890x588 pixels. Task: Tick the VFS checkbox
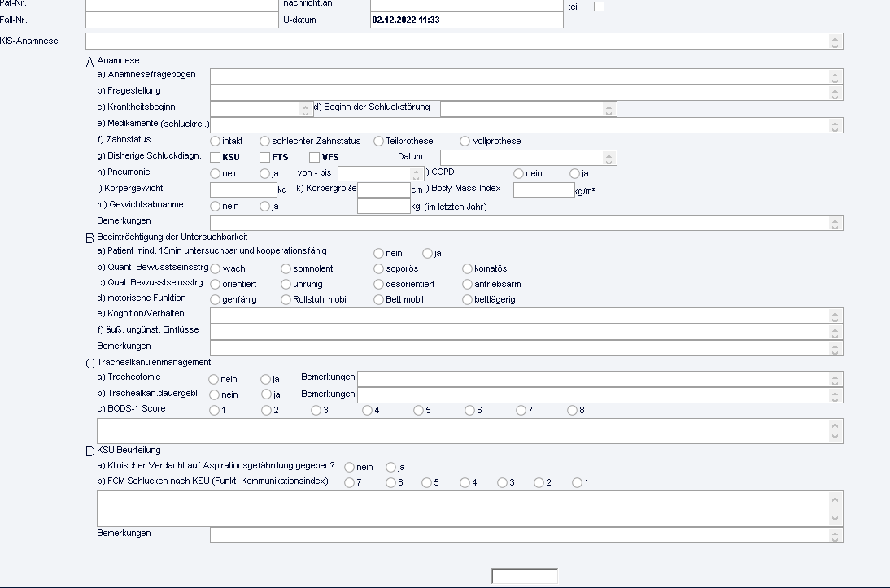(315, 157)
